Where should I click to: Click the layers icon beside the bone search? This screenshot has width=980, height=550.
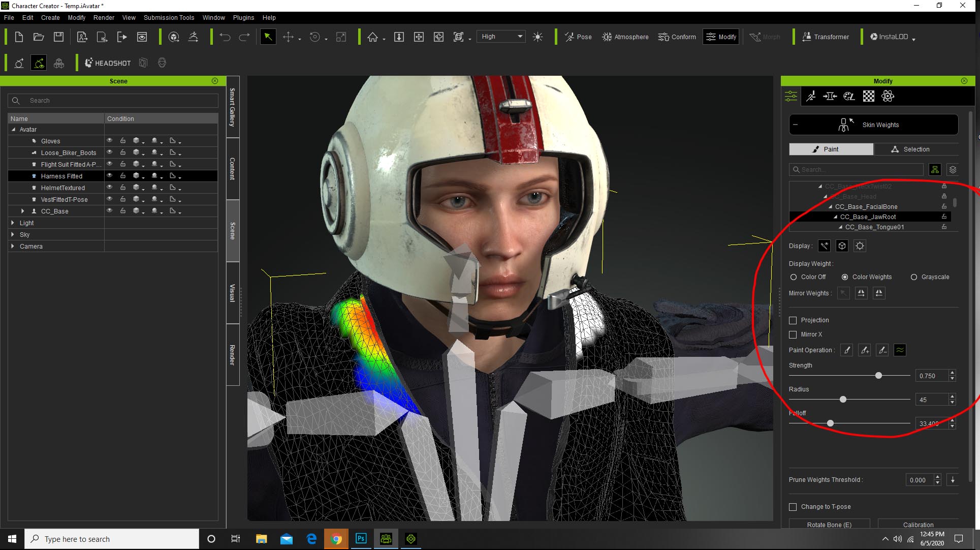point(953,170)
